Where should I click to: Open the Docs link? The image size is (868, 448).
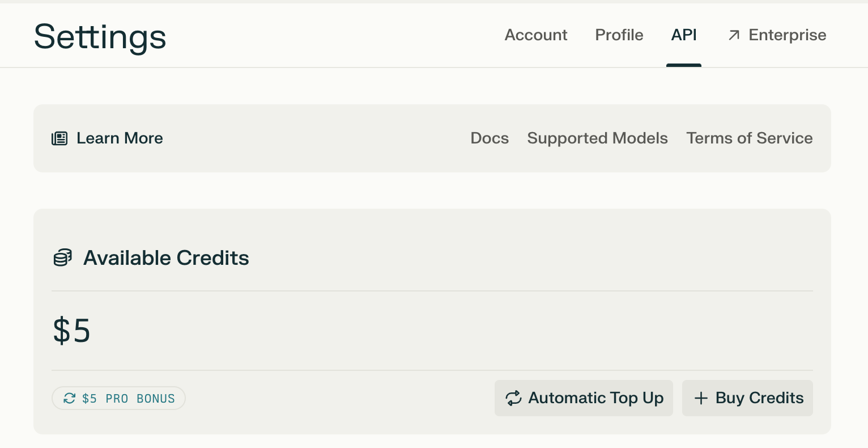click(x=490, y=138)
